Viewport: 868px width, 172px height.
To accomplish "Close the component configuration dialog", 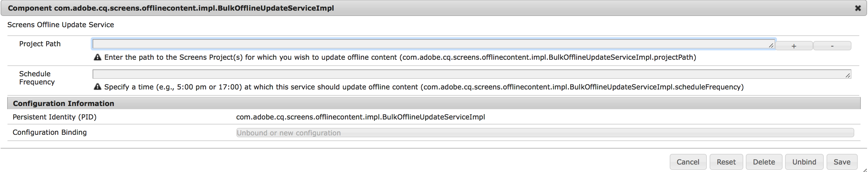I will (858, 8).
